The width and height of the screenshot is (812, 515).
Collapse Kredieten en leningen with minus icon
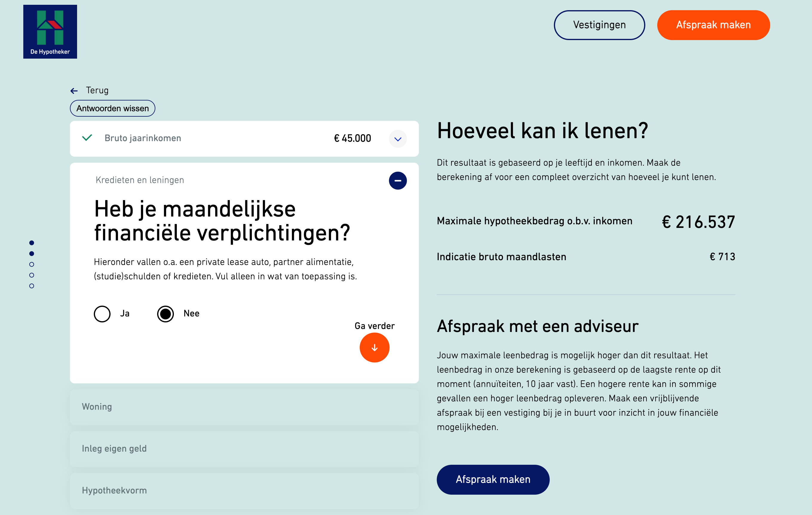coord(398,181)
